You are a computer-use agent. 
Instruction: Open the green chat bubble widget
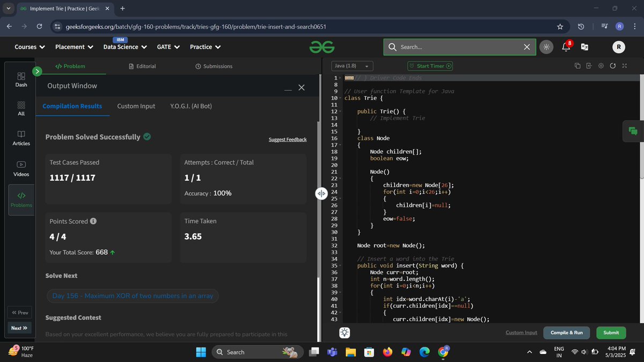633,131
